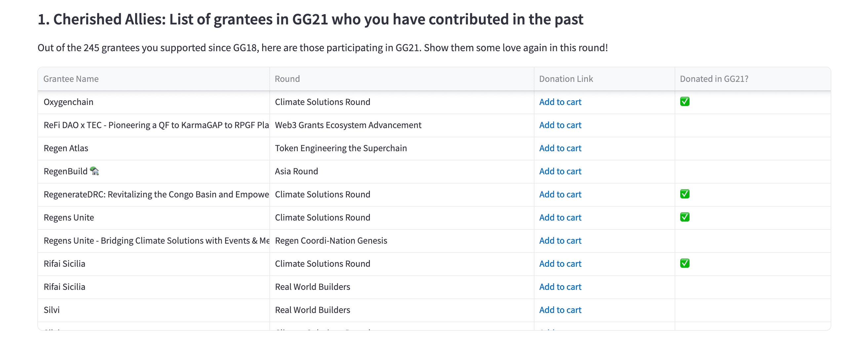
Task: Click the green checkmark in Regens Unite row
Action: click(x=684, y=218)
